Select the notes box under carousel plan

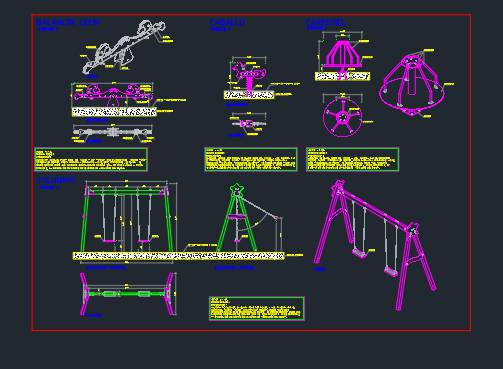[x=352, y=160]
